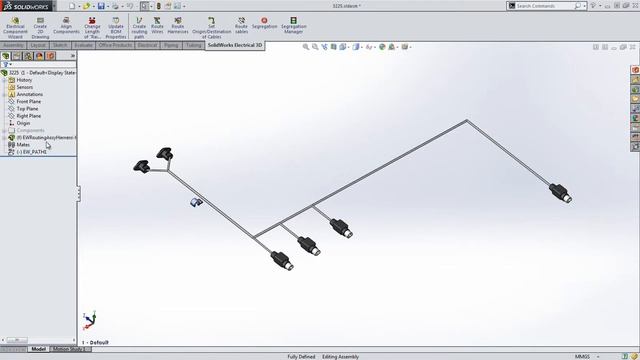Switch to the Piping tab
The height and width of the screenshot is (360, 640).
pyautogui.click(x=171, y=45)
